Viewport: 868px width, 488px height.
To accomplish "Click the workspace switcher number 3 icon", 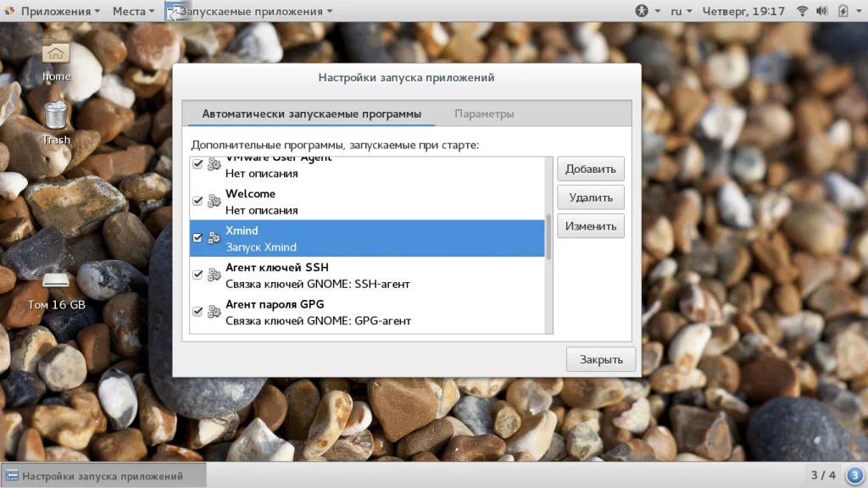I will [x=854, y=474].
